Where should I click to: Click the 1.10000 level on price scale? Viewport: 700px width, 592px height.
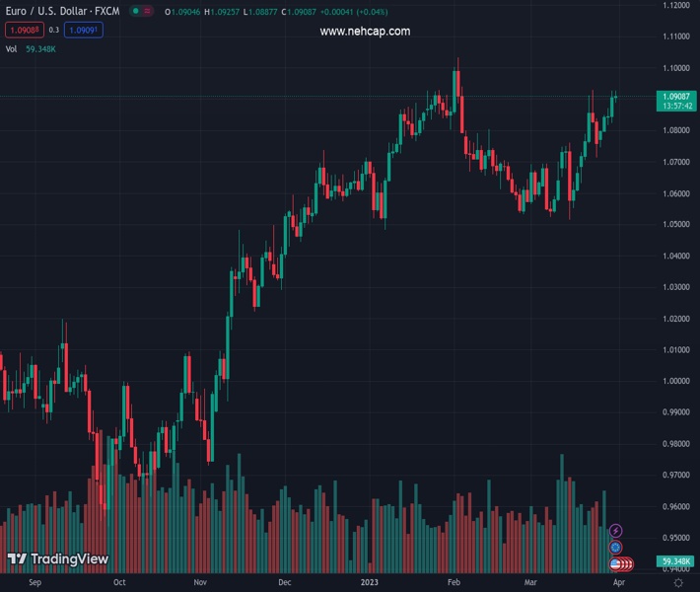point(676,68)
